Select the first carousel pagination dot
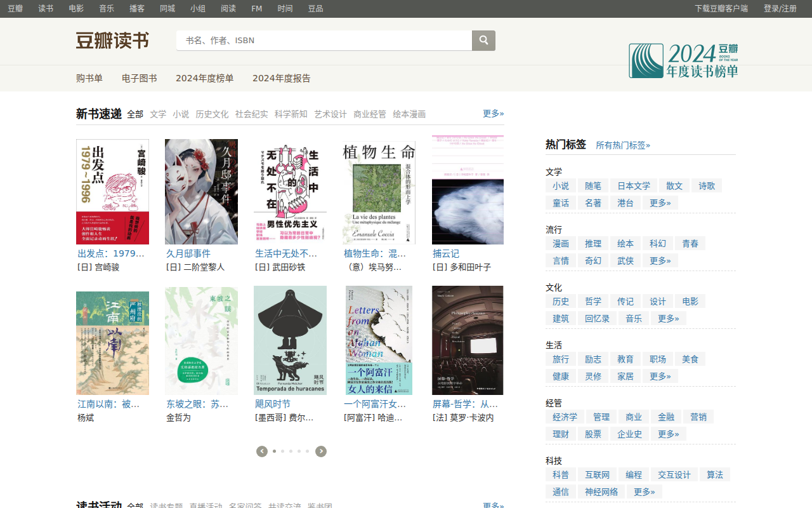This screenshot has height=508, width=812. (x=274, y=451)
